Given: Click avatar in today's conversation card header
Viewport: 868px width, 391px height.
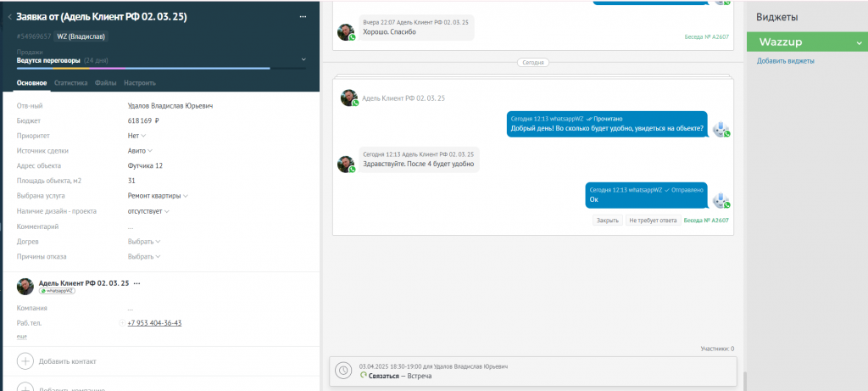Looking at the screenshot, I should click(x=349, y=98).
